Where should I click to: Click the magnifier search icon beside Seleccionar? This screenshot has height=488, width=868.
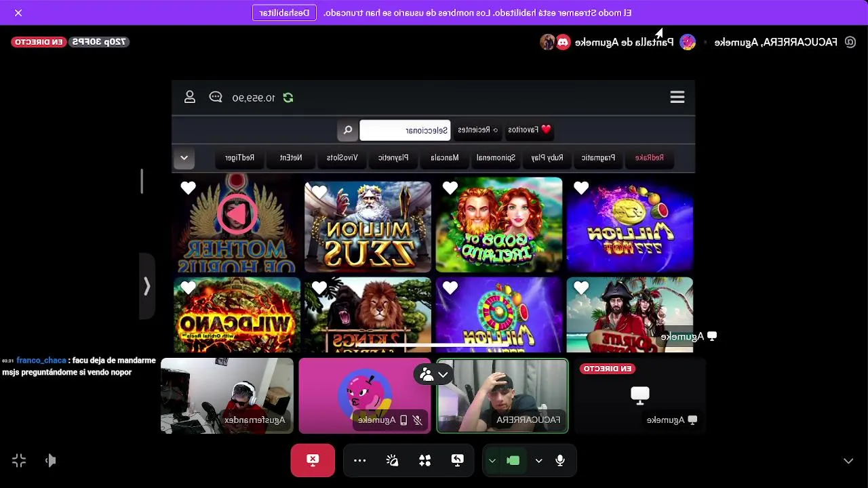point(348,130)
